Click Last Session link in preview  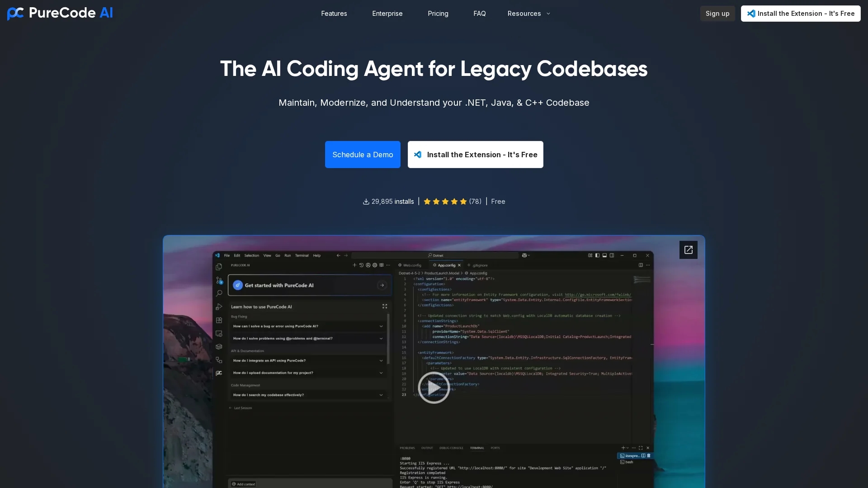[241, 408]
